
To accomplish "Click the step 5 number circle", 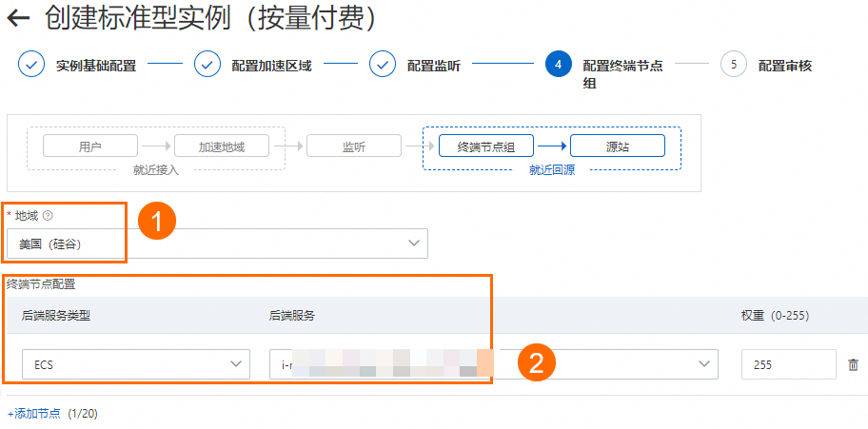I will coord(734,65).
